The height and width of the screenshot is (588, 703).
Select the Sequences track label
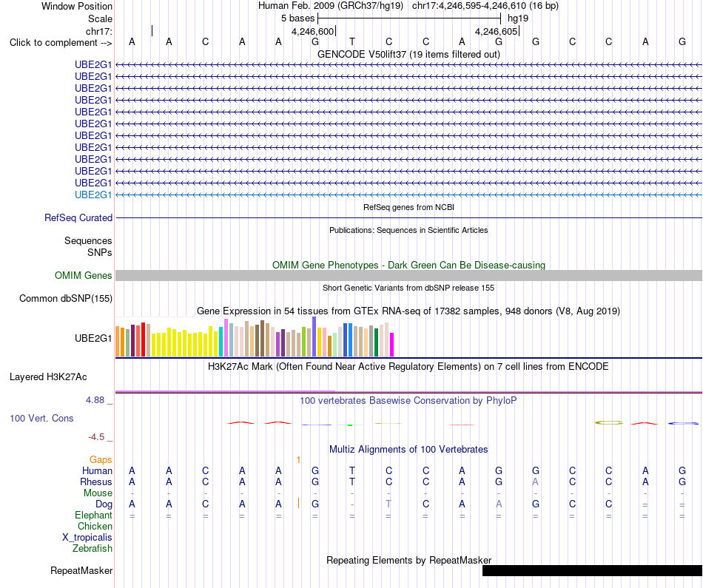[88, 240]
